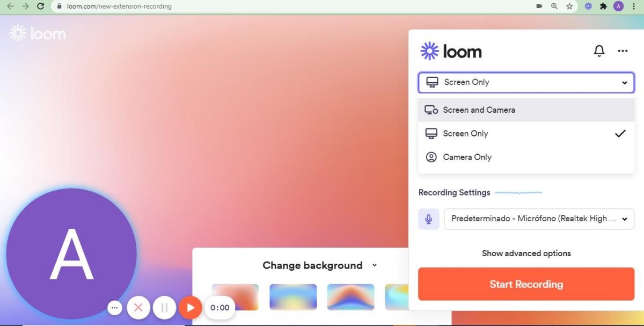The width and height of the screenshot is (644, 326).
Task: Pause recording from the control bar
Action: coord(165,308)
